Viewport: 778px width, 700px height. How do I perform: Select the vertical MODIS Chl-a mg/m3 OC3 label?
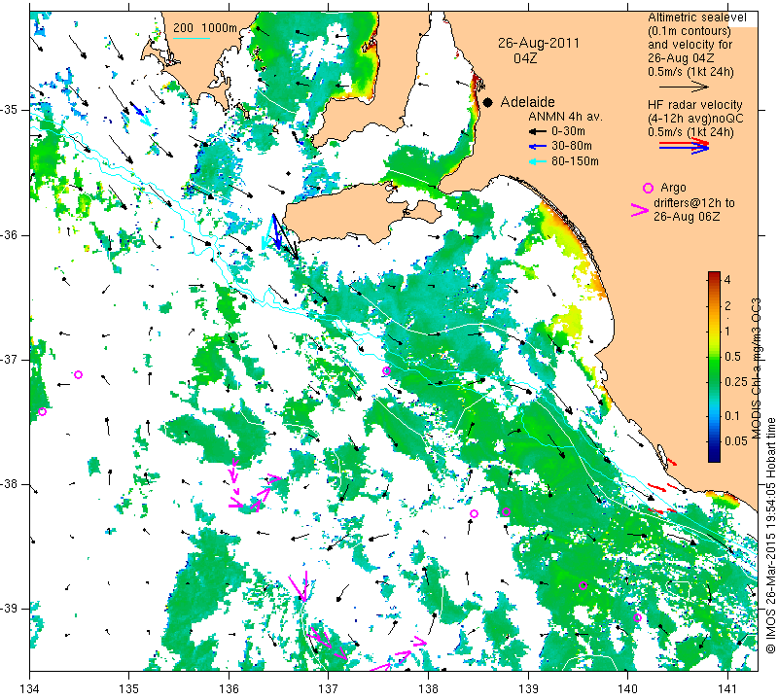coord(756,368)
